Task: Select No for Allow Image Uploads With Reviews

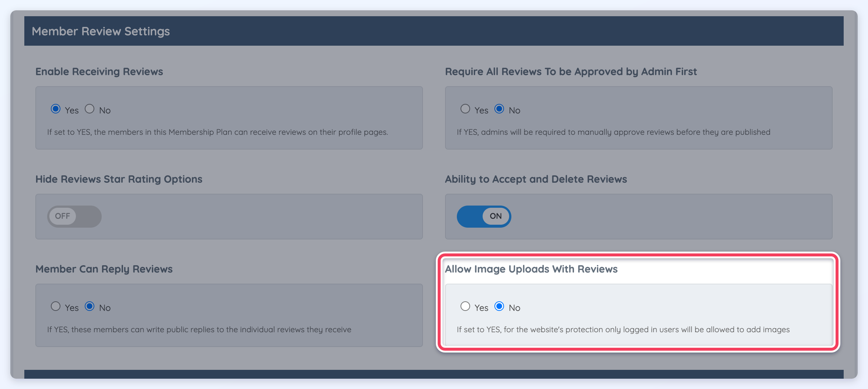Action: click(x=499, y=306)
